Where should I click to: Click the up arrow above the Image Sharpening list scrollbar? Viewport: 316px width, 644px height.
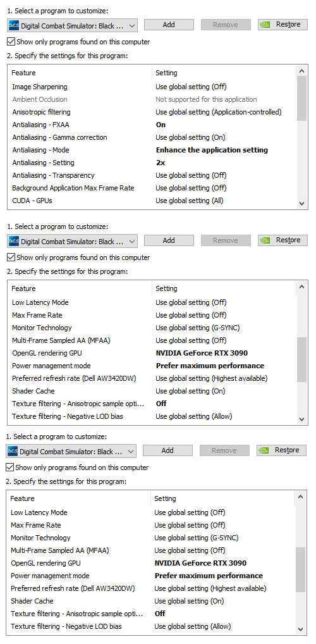coord(301,71)
